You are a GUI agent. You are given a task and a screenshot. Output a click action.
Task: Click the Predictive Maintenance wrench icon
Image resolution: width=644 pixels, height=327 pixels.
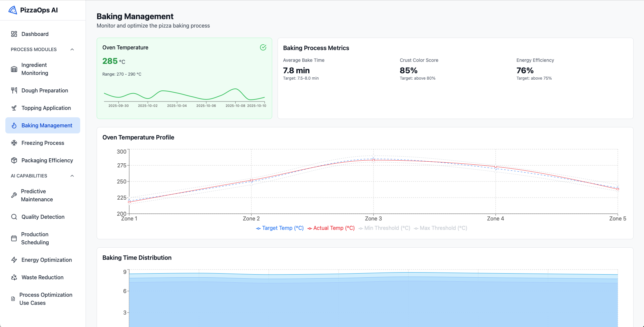coord(14,195)
